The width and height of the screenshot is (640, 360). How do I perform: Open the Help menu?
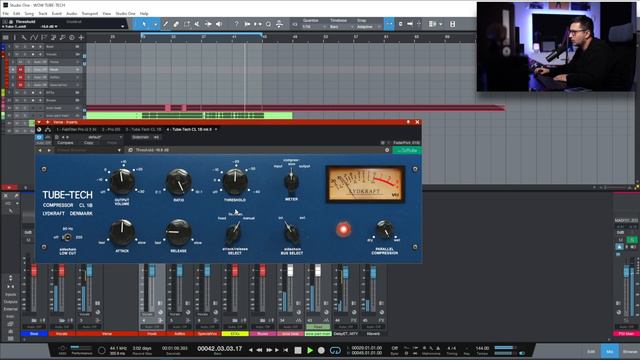[144, 13]
